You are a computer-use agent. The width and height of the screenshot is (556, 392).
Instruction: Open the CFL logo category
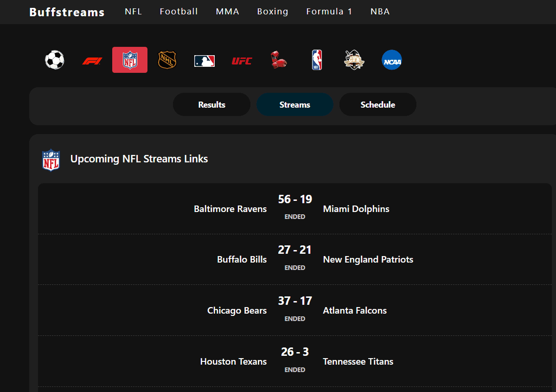[x=354, y=60]
